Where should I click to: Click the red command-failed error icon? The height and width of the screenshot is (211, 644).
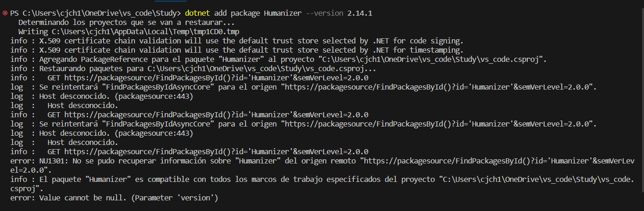5,14
